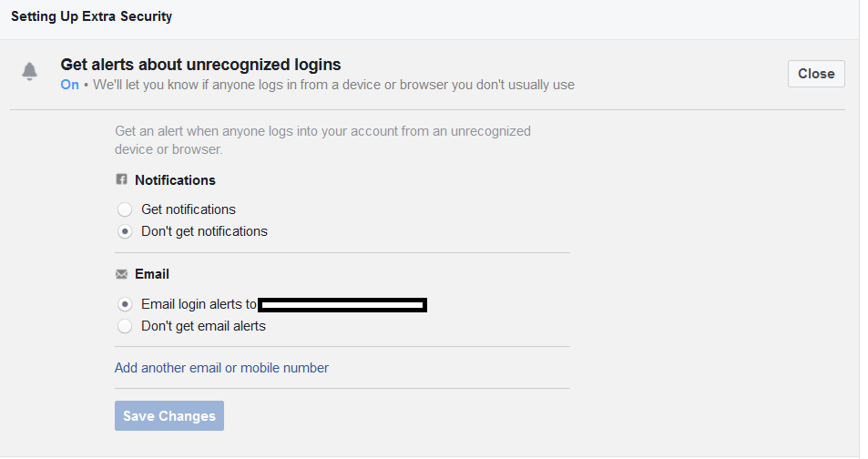Click the blue On status text
This screenshot has height=459, width=868.
coord(70,85)
